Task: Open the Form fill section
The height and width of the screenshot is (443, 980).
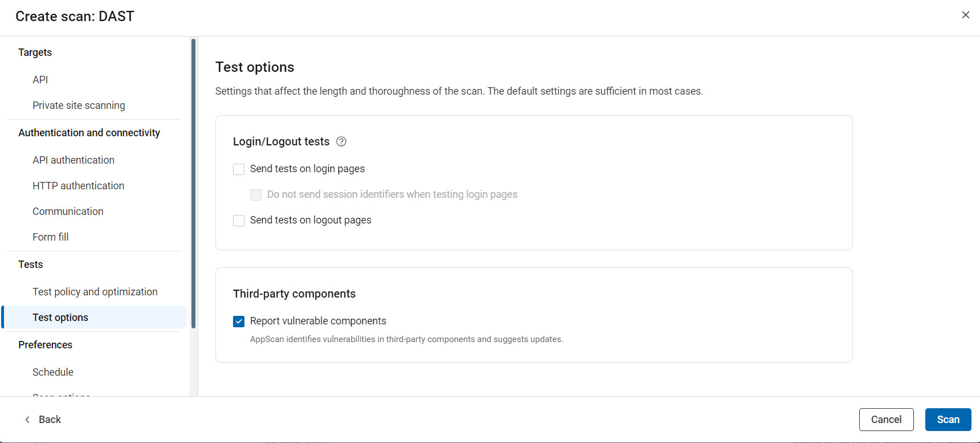Action: [51, 237]
